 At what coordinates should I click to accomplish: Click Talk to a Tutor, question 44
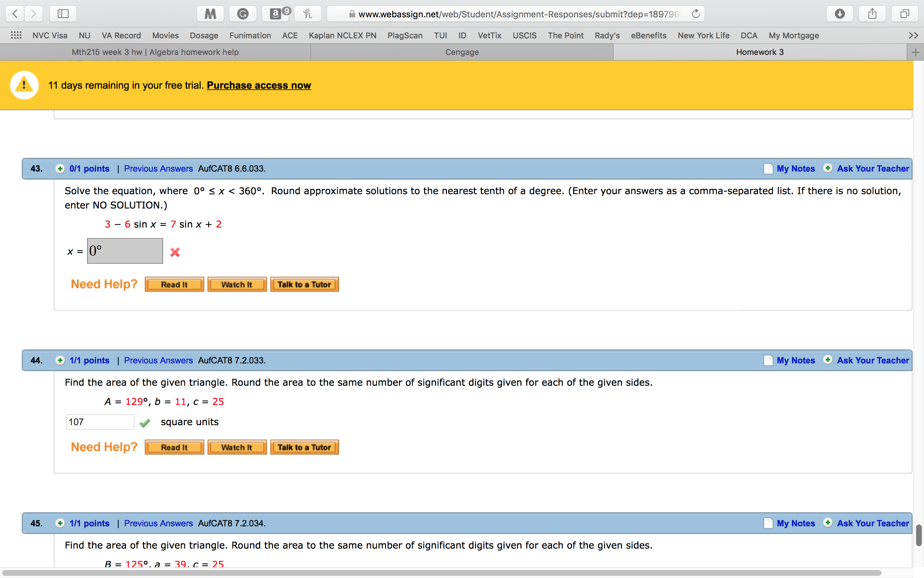point(304,447)
